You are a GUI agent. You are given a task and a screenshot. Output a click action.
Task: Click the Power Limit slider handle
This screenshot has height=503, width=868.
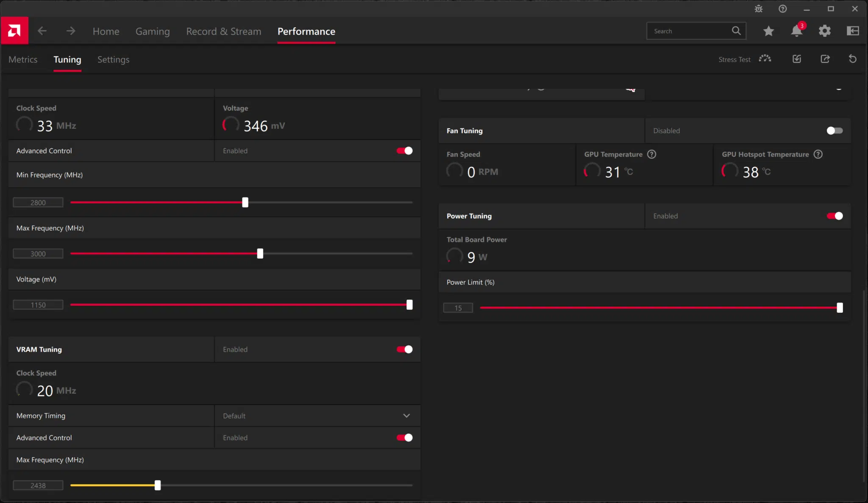point(840,308)
